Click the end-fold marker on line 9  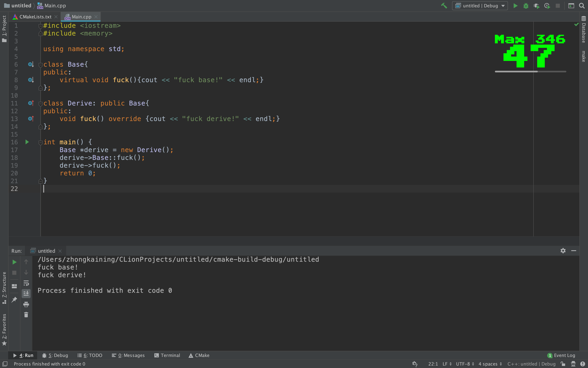coord(41,88)
